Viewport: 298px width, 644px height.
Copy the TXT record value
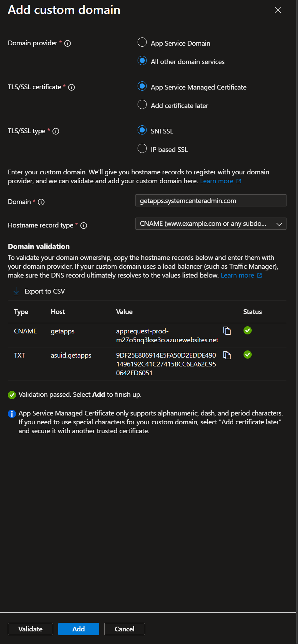pos(227,355)
